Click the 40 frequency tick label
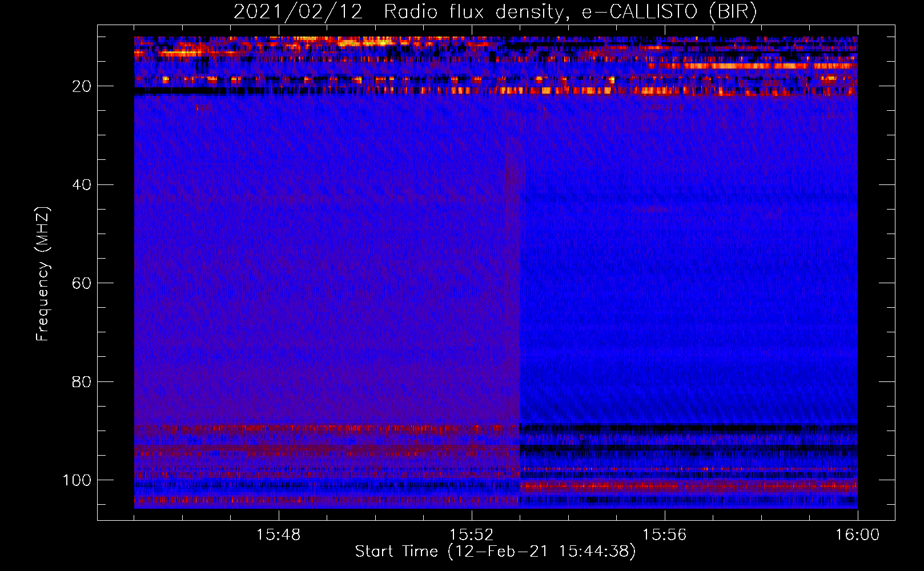 [82, 184]
